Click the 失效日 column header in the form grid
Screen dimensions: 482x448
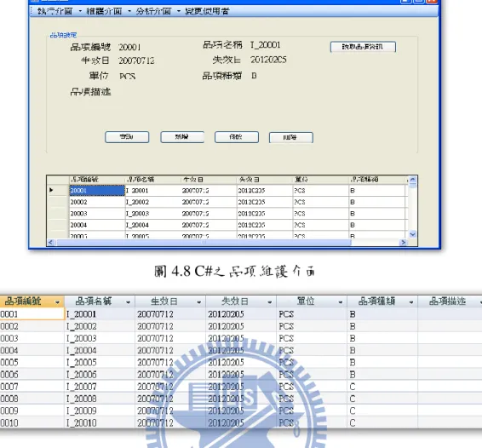pos(265,180)
